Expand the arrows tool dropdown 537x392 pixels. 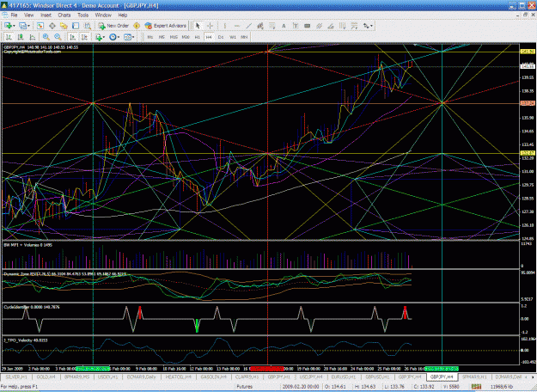[371, 26]
